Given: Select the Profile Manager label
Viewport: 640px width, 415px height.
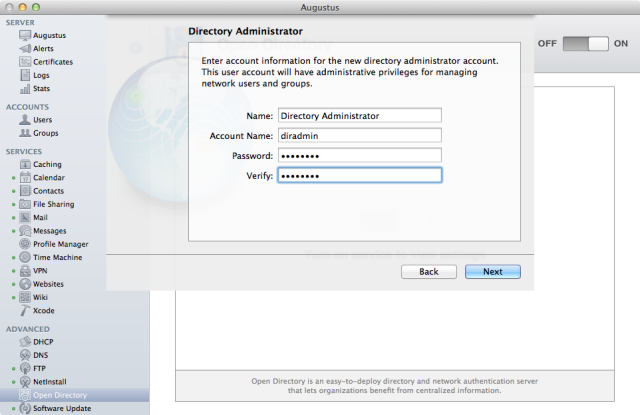Looking at the screenshot, I should point(61,244).
